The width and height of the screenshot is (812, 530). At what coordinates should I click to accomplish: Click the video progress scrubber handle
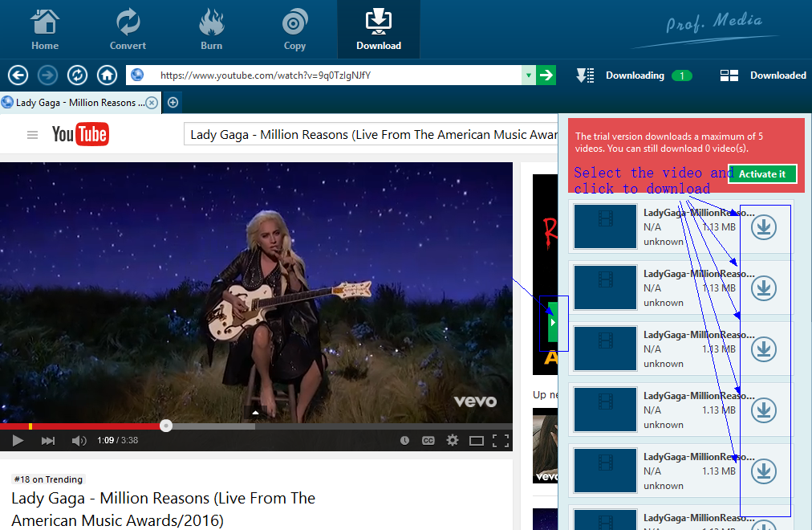pos(166,426)
